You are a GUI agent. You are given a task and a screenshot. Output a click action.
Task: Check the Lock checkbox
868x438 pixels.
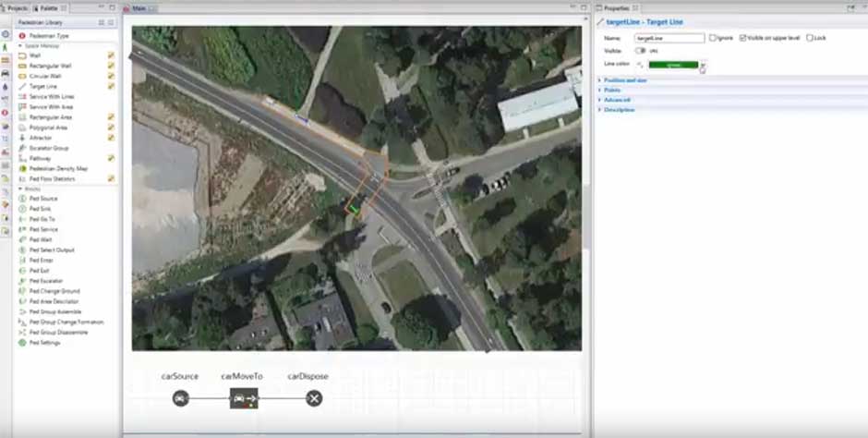[x=810, y=38]
